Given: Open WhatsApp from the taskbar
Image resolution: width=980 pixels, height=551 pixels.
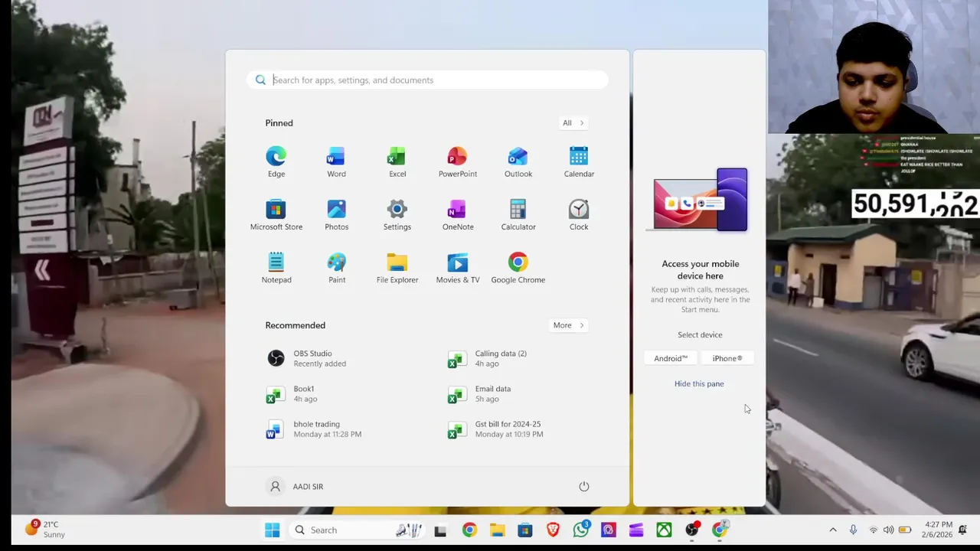Looking at the screenshot, I should tap(581, 530).
